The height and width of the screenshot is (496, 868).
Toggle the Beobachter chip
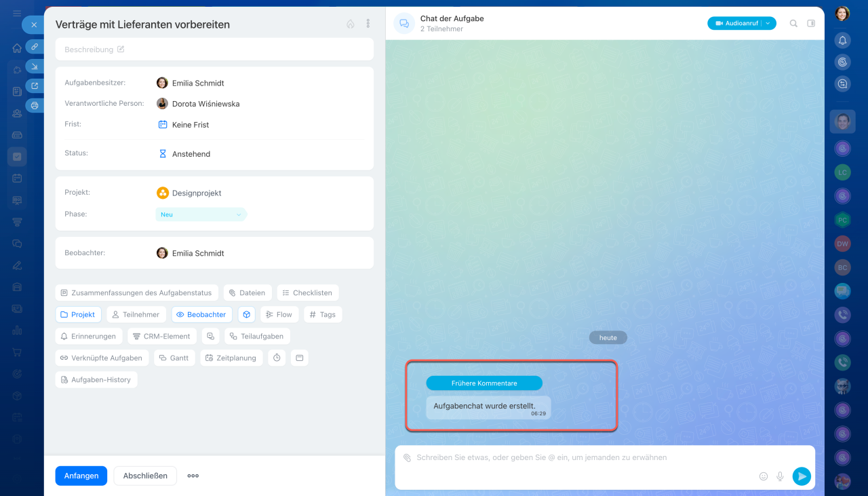(201, 314)
